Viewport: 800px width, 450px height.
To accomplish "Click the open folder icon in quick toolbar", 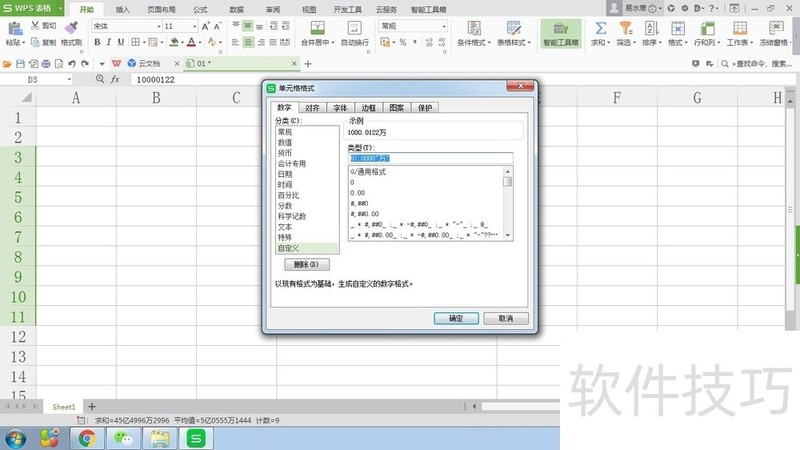I will pyautogui.click(x=7, y=64).
